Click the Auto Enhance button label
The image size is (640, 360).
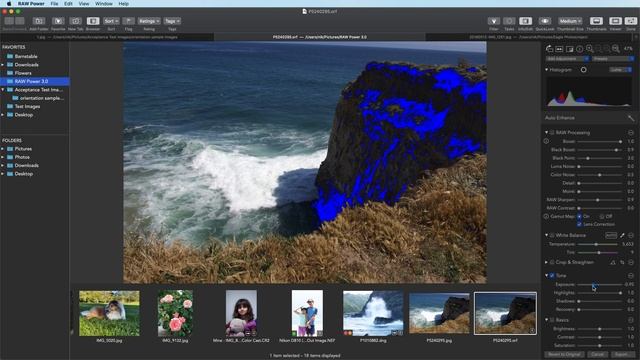click(x=560, y=118)
